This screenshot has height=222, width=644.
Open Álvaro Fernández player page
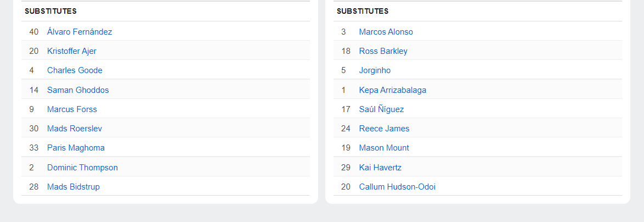tap(80, 32)
